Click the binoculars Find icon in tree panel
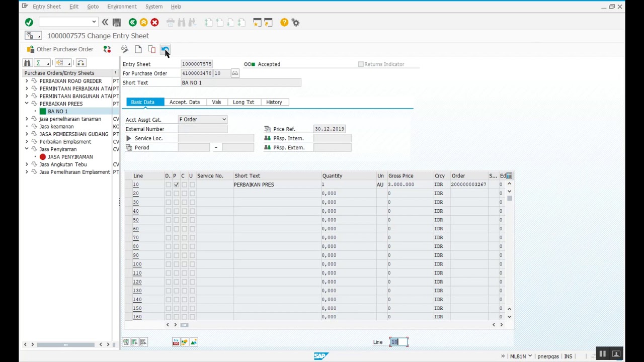Viewport: 644px width, 362px height. pyautogui.click(x=27, y=63)
